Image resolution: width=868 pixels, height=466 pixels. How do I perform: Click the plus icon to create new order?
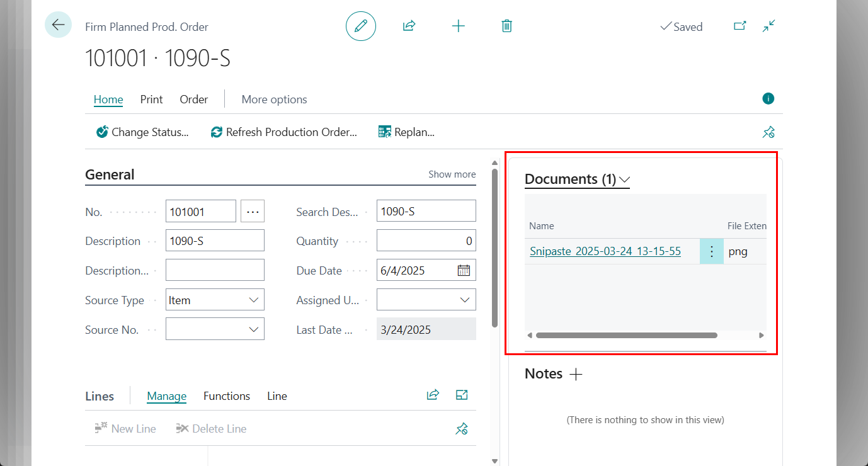(x=459, y=26)
